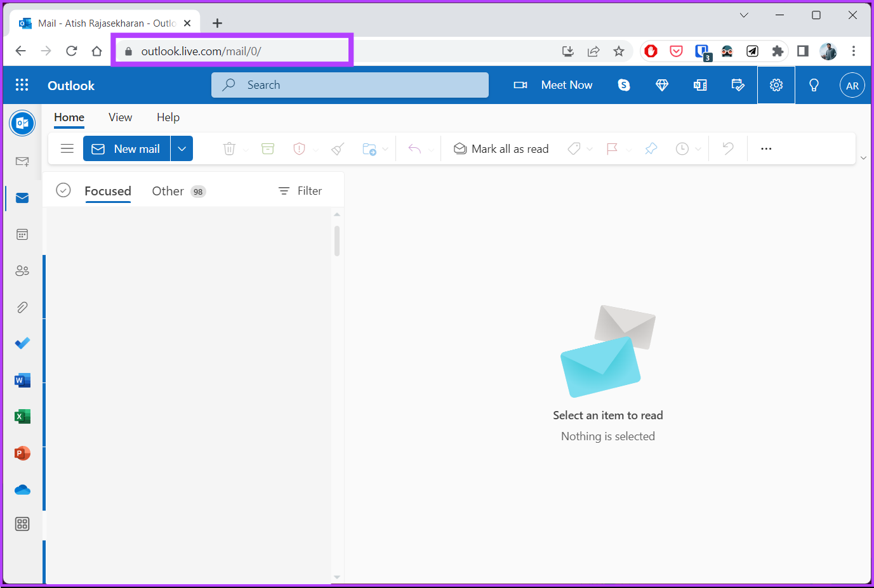Screen dimensions: 874x588
Task: Archive the selected message
Action: tap(267, 148)
